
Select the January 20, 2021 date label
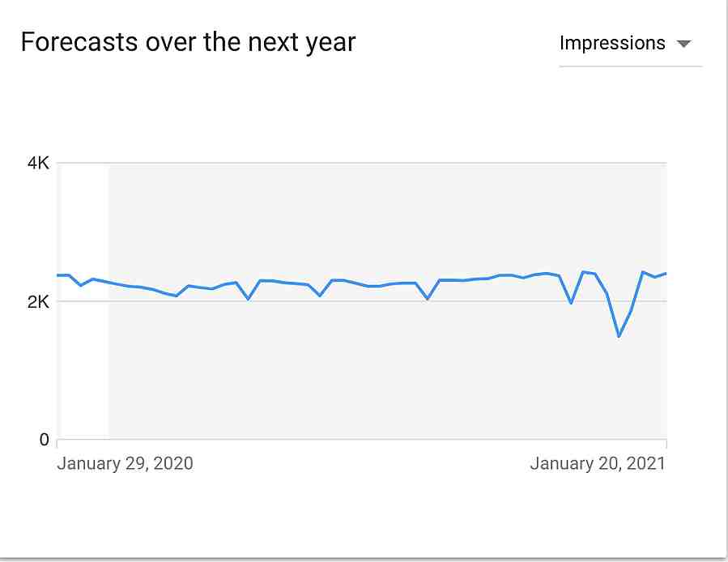598,463
